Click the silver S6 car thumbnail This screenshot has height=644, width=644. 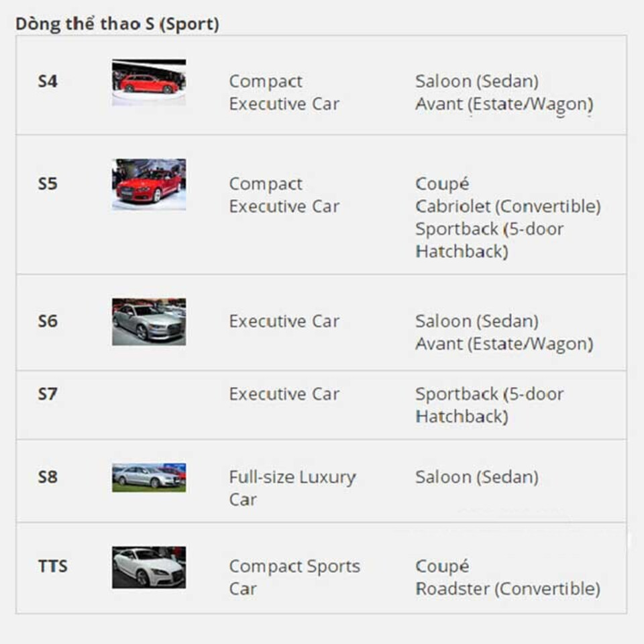point(148,322)
